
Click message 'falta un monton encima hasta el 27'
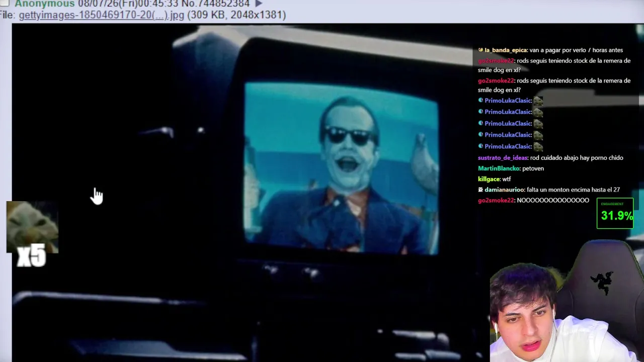[x=574, y=190]
